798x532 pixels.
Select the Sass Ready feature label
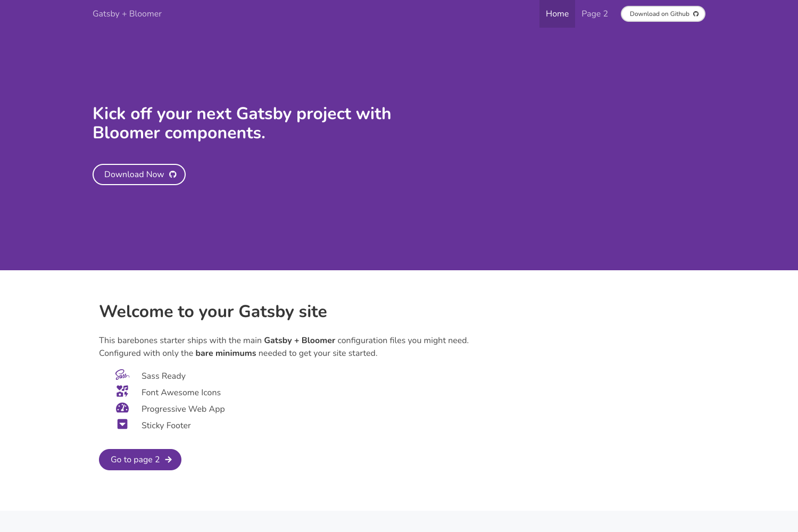163,376
